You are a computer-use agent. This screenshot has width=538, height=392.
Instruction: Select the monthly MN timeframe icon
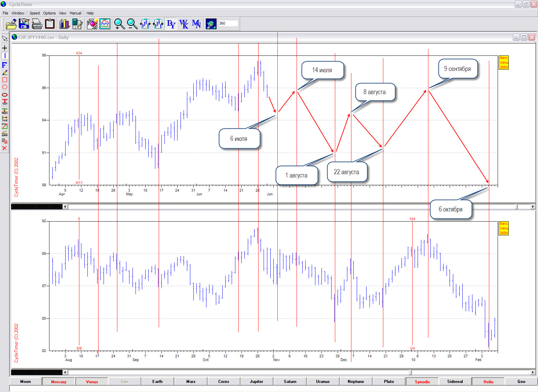196,24
